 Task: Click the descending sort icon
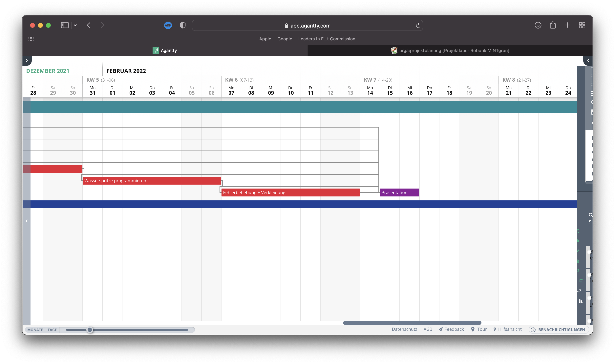tap(580, 301)
